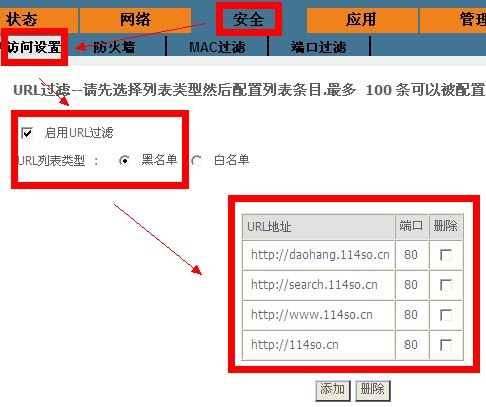486x407 pixels.
Task: Switch to 防火墙 sub-tab
Action: 114,47
